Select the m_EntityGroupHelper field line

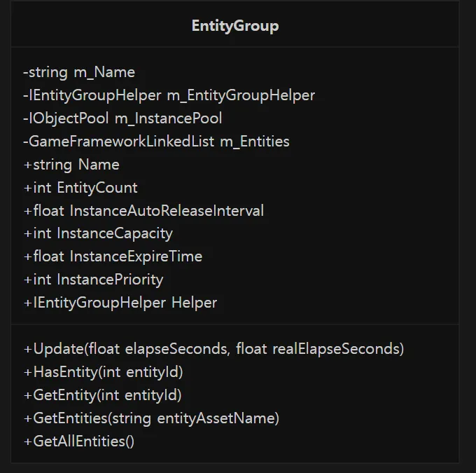(x=169, y=95)
